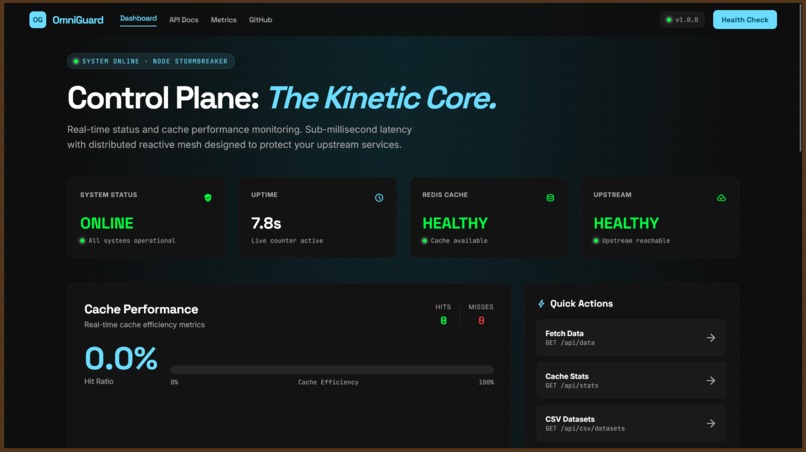Click the 'Cache available' text
The width and height of the screenshot is (806, 452).
coord(459,241)
